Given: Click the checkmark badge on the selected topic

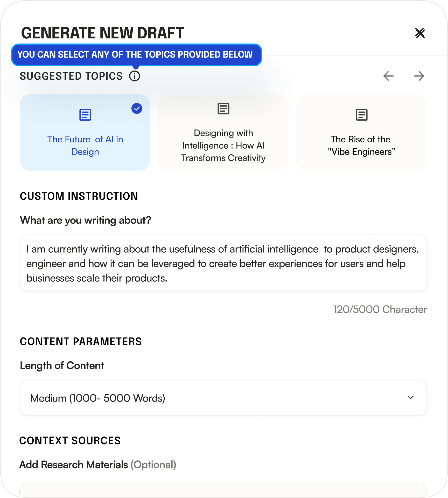Looking at the screenshot, I should point(137,109).
